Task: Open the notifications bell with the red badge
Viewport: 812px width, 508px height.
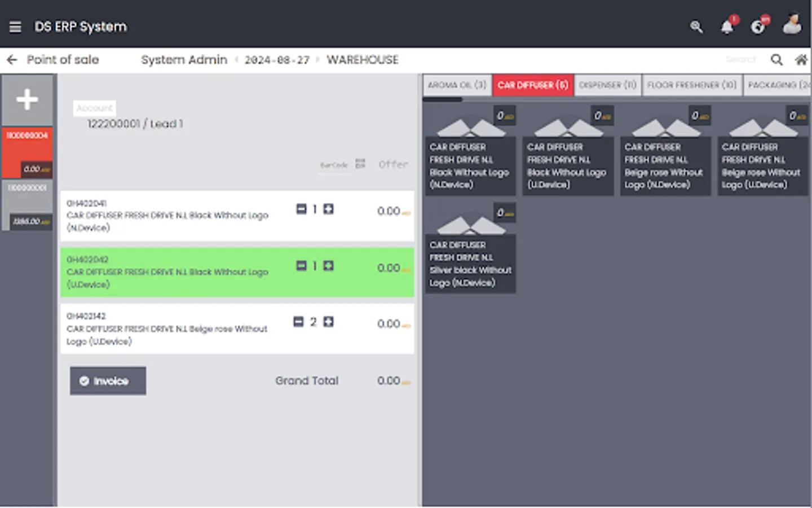Action: (727, 27)
